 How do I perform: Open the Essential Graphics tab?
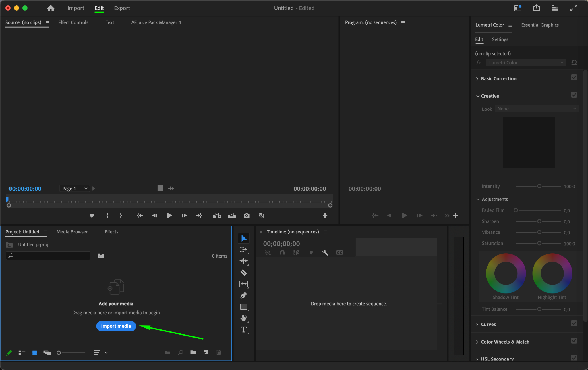[540, 25]
